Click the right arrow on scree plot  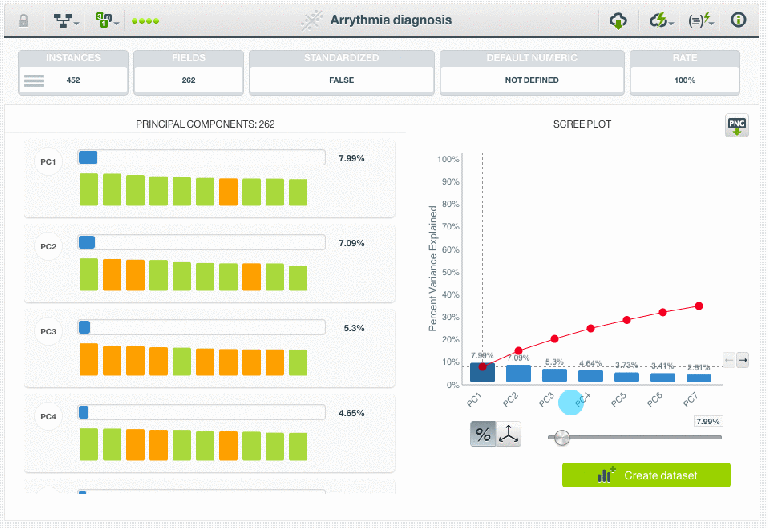(742, 360)
